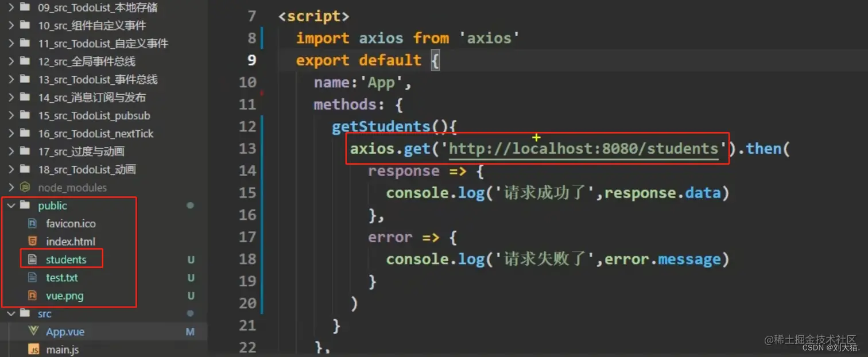Screen dimensions: 868x357
Task: Click the folder icon of 13_src_TodoList_事件总线
Action: (25, 79)
